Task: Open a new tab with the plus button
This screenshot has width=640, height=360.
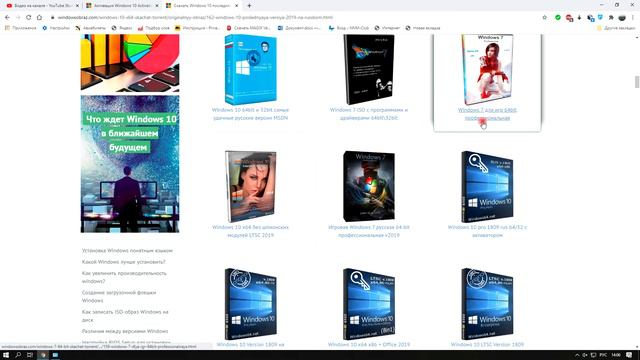Action: coord(249,6)
